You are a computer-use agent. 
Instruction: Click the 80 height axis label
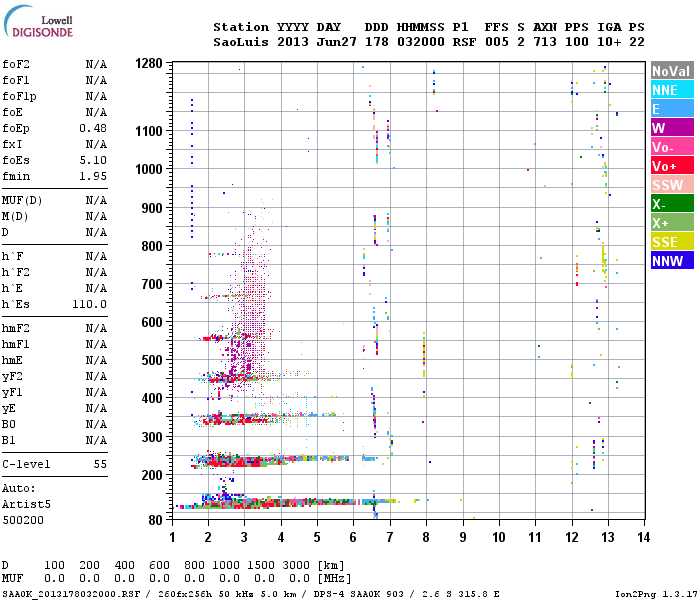pos(156,520)
